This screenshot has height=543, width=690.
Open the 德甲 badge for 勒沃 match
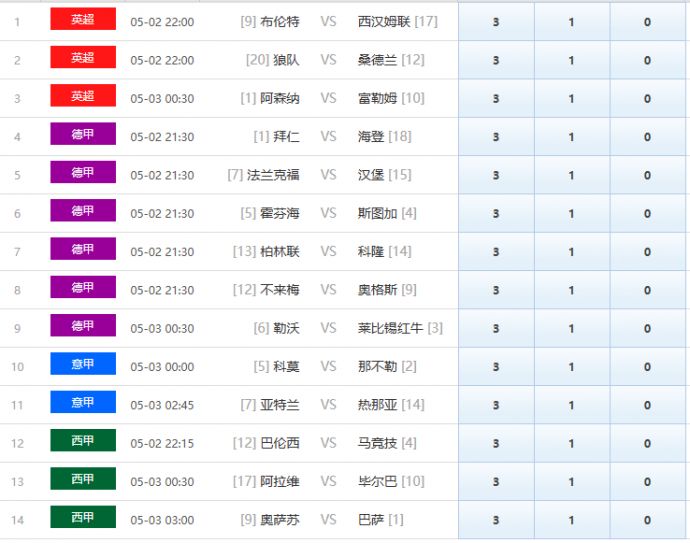83,325
